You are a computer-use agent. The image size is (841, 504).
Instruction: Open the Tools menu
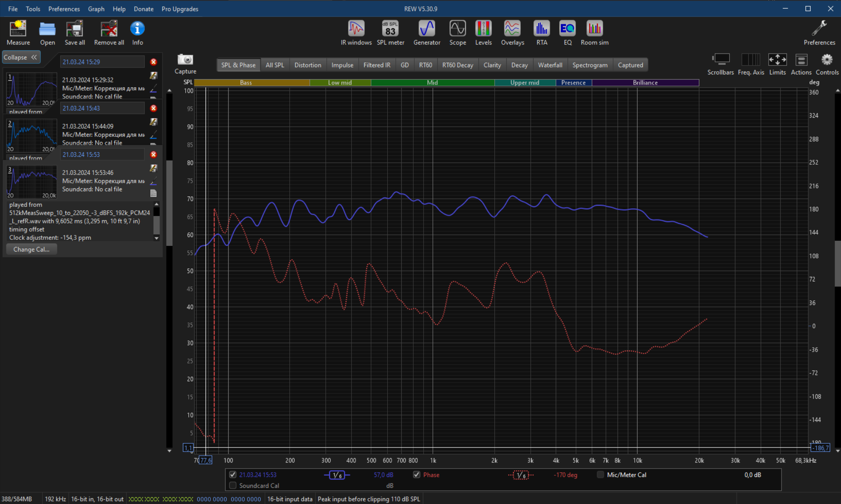(33, 9)
